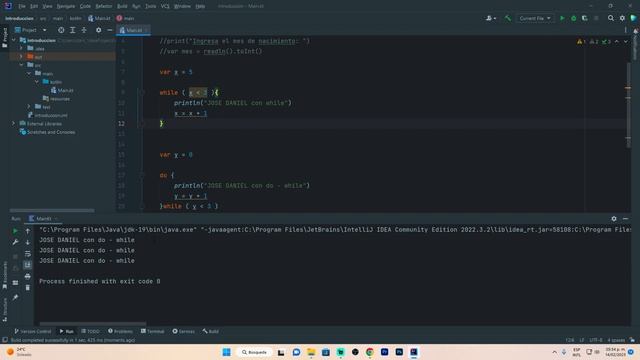
Task: Open the Windows Start menu
Action: click(227, 352)
